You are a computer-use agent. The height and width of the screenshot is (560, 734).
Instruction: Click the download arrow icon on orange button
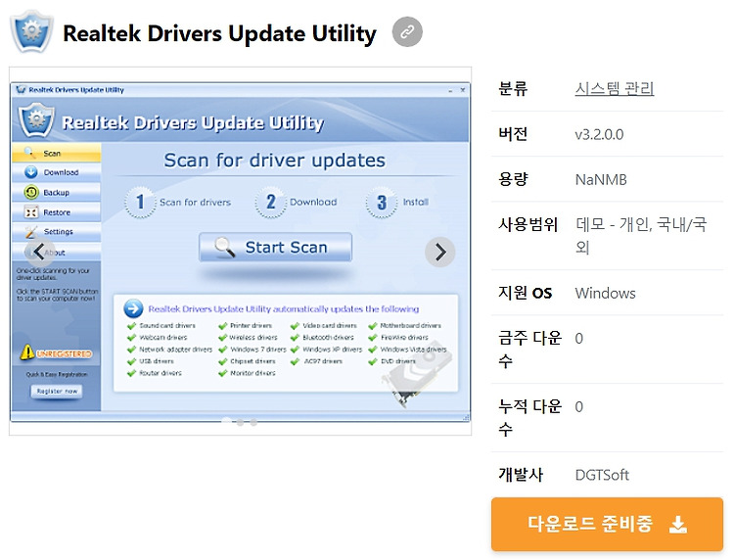(678, 525)
